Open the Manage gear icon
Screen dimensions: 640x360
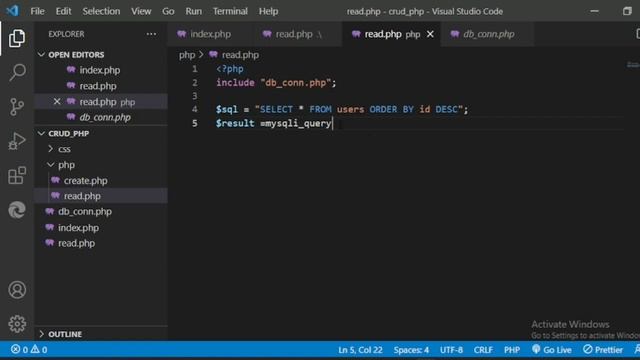pyautogui.click(x=17, y=324)
